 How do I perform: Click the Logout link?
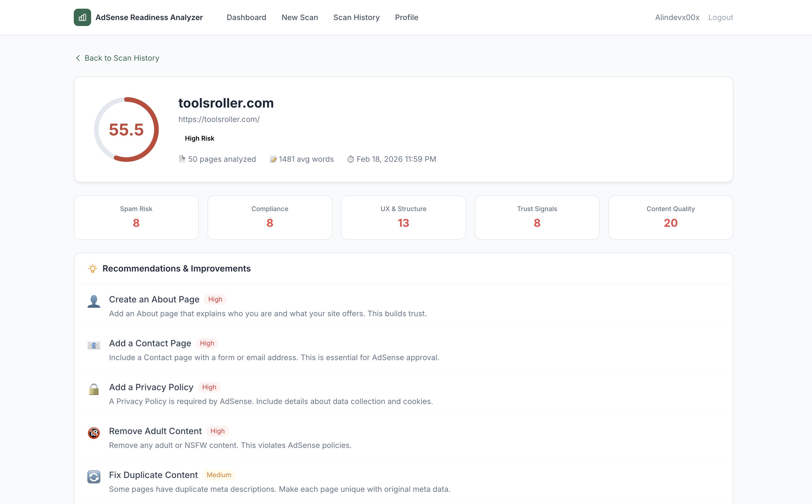point(720,17)
